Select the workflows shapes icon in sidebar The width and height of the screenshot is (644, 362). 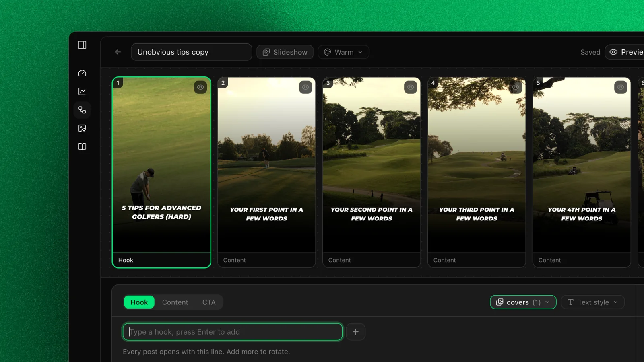82,110
